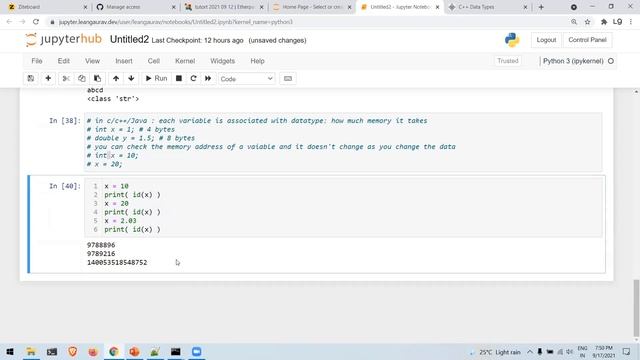
Task: Copy selected cells icon
Action: pos(82,78)
